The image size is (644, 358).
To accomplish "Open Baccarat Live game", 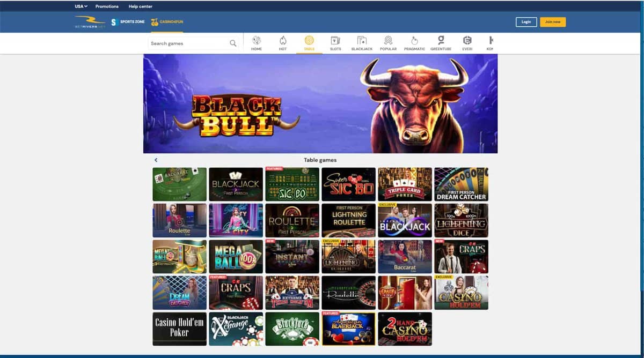I will point(405,257).
